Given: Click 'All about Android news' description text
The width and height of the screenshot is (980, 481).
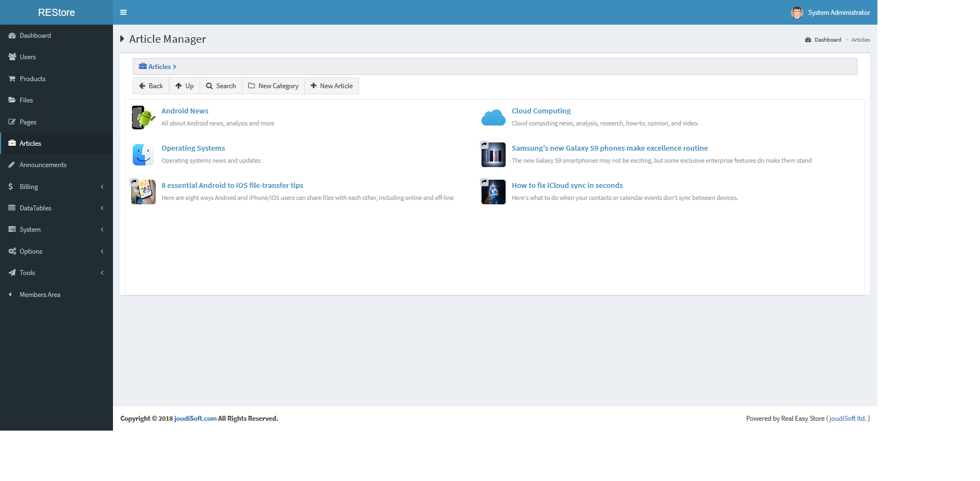Looking at the screenshot, I should click(218, 123).
